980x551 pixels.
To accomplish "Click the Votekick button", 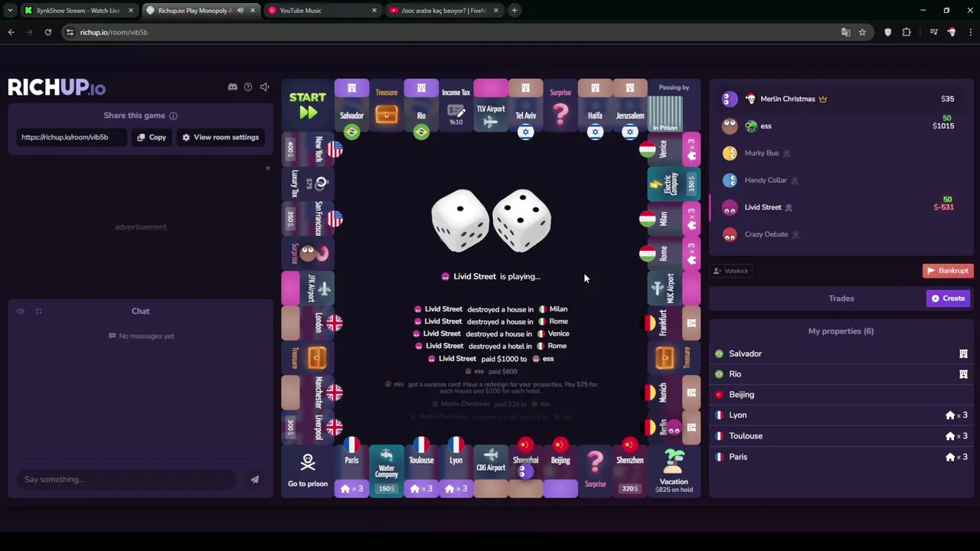I will (x=731, y=271).
